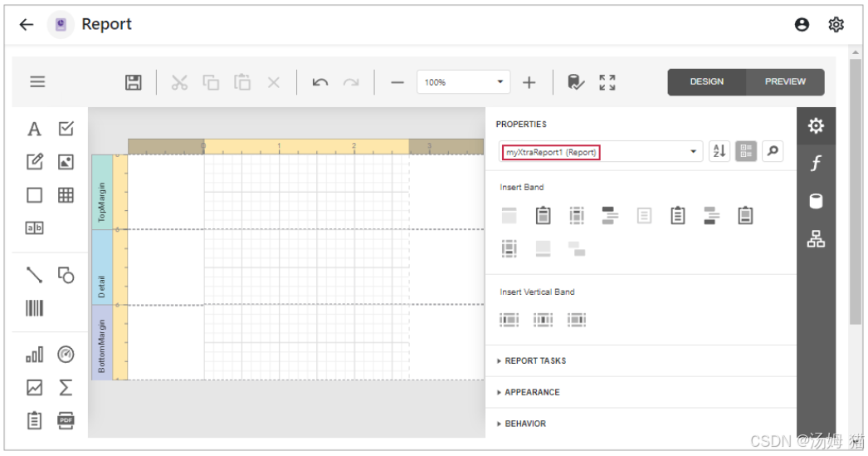Click the Delete X icon in the toolbar
The image size is (868, 456).
(274, 82)
